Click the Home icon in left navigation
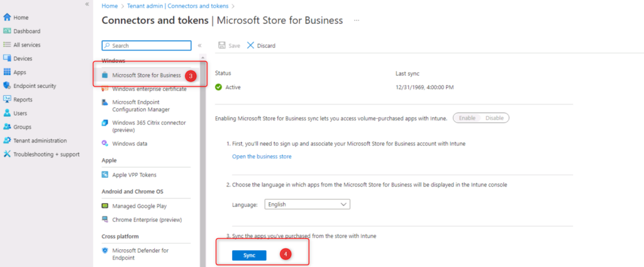The width and height of the screenshot is (644, 267). tap(7, 17)
